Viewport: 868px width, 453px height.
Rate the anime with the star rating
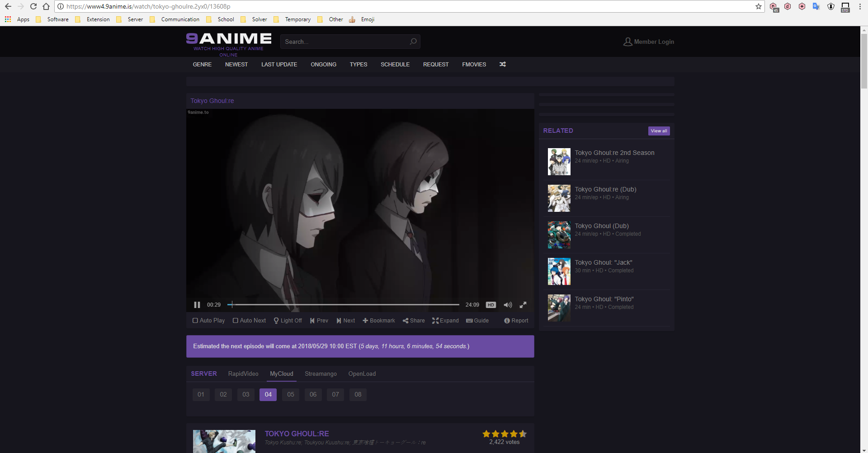(x=504, y=434)
